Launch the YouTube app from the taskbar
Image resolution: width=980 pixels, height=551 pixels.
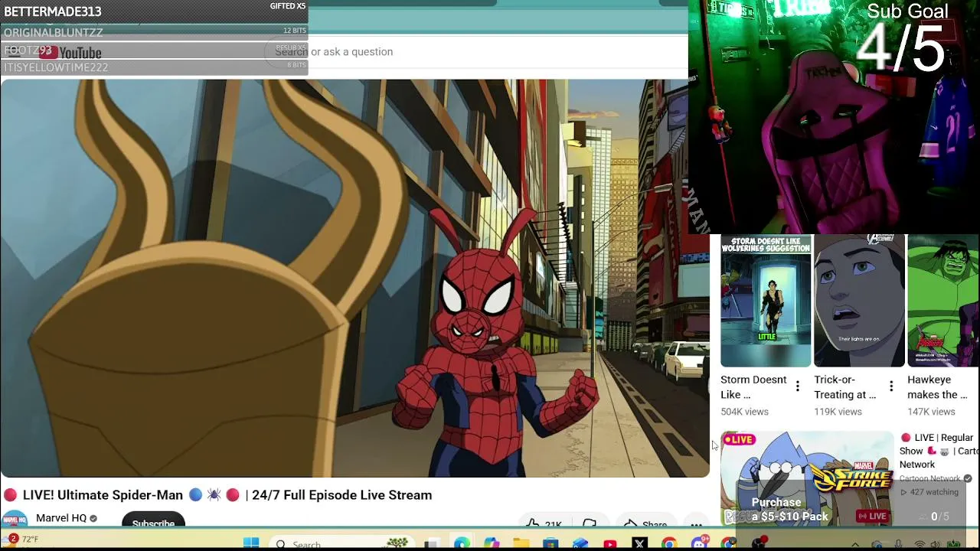coord(610,543)
